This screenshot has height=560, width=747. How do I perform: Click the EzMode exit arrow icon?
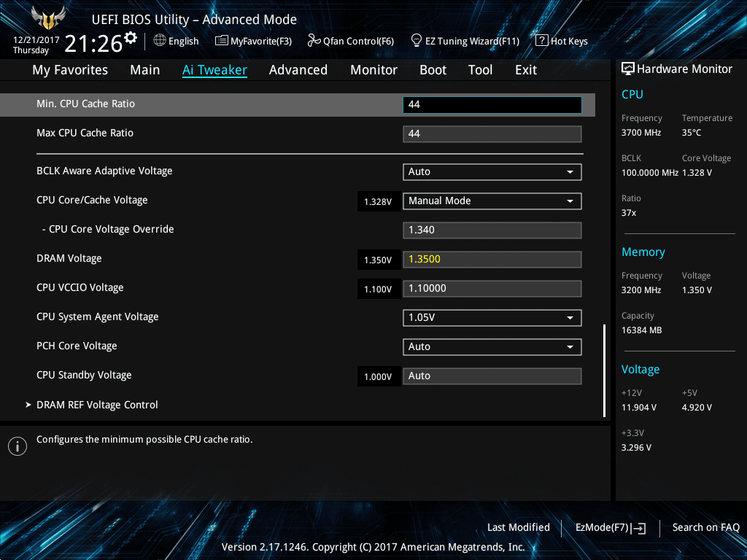[x=638, y=528]
